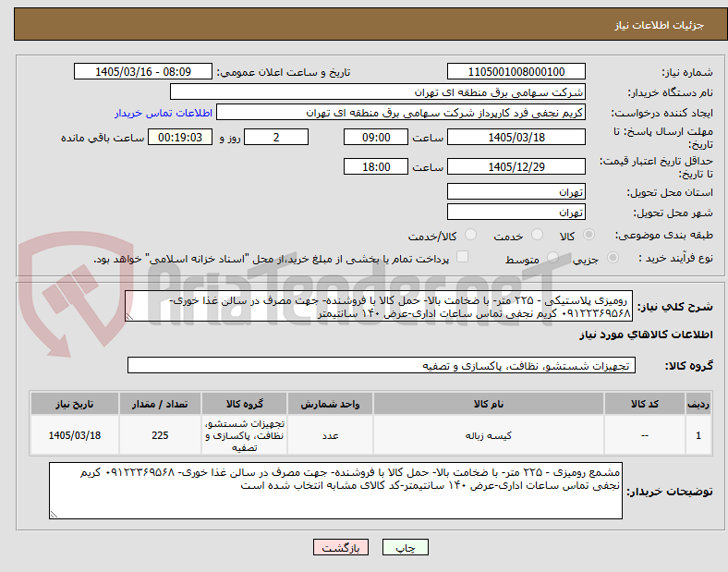Click the توضیحات خریدار textarea
Viewport: 728px width, 572px height.
[335, 491]
